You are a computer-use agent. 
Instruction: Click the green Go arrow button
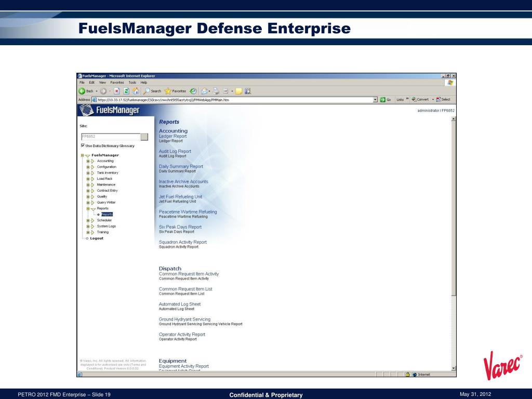(383, 99)
